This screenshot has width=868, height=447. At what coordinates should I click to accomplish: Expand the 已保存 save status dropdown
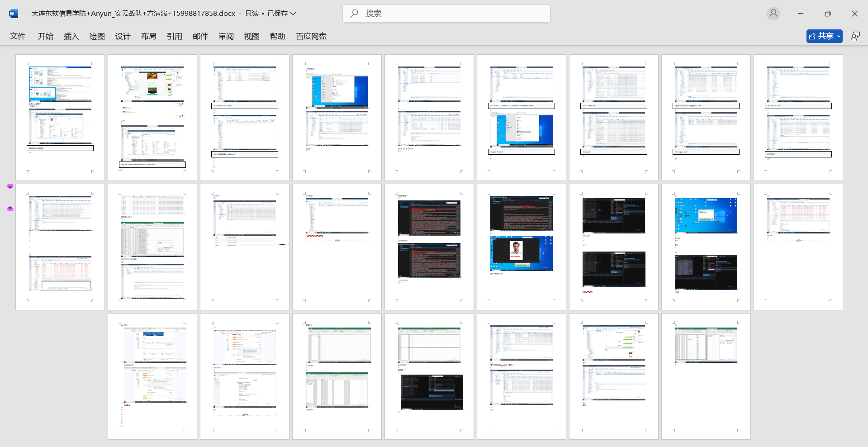[x=293, y=14]
